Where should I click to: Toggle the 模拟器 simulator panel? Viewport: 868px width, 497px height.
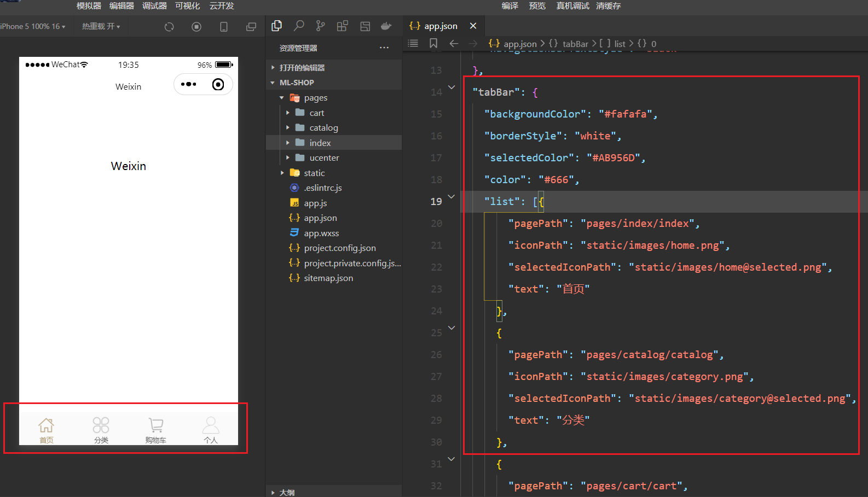[x=89, y=6]
